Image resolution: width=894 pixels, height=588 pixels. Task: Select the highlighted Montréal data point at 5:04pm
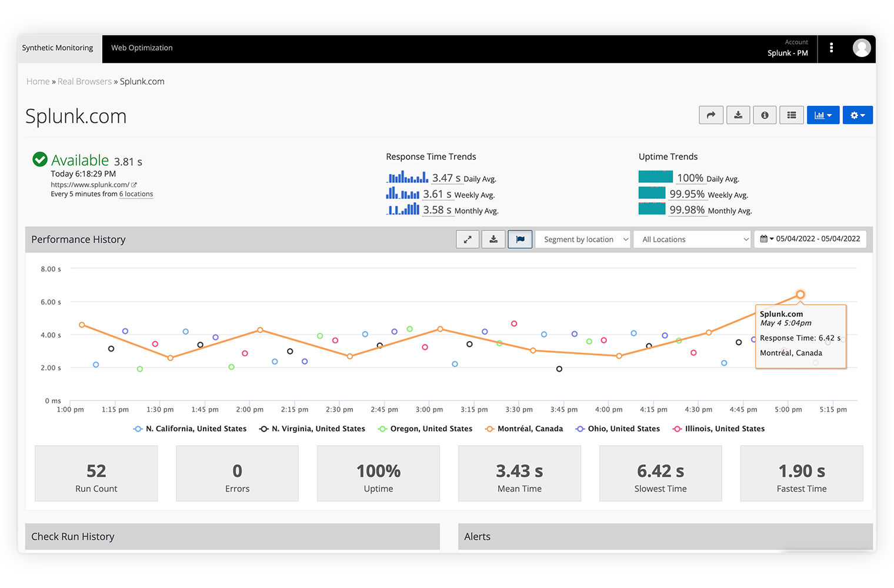point(800,294)
